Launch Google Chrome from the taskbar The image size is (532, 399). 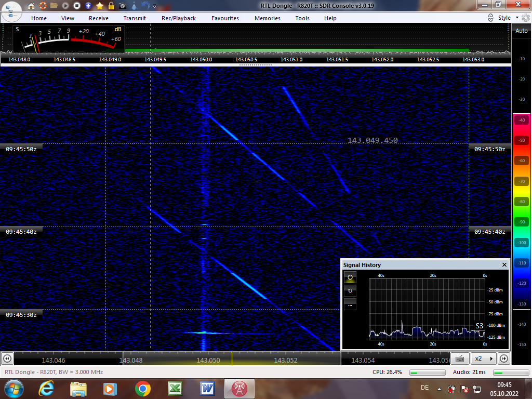click(x=142, y=389)
